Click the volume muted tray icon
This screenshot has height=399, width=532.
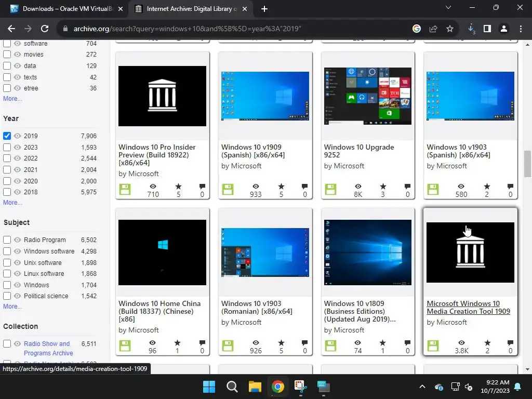[x=469, y=387]
